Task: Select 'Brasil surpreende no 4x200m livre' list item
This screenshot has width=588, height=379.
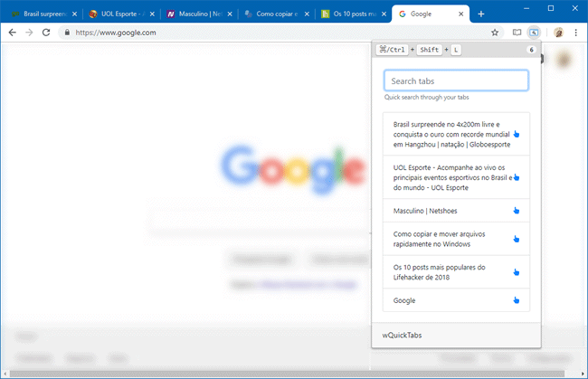Action: [x=456, y=134]
